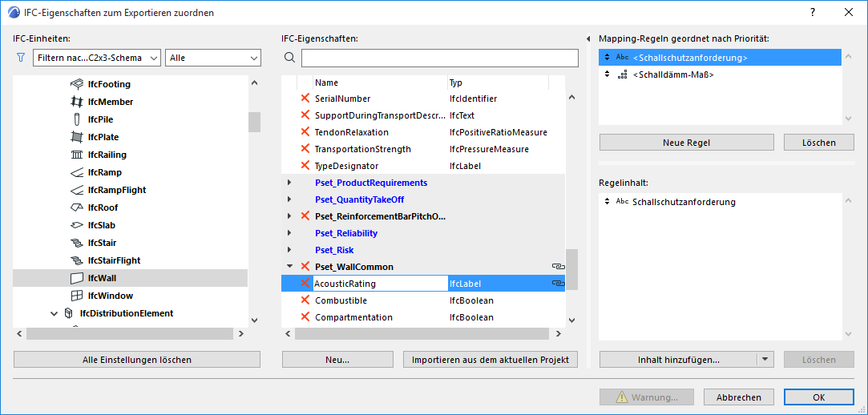Screen dimensions: 868x415
Task: Click the 'Typ' column header
Action: [x=498, y=83]
